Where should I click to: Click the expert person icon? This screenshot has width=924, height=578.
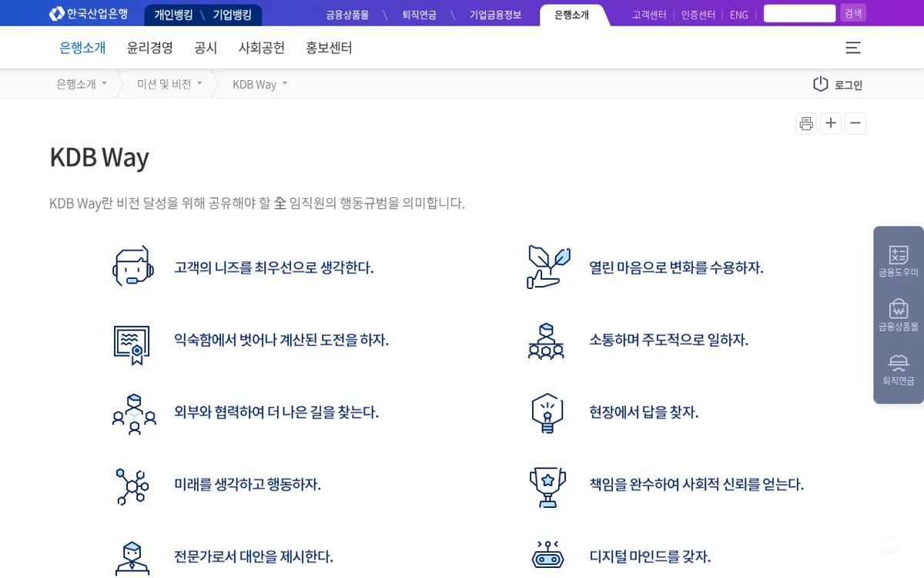tap(132, 558)
